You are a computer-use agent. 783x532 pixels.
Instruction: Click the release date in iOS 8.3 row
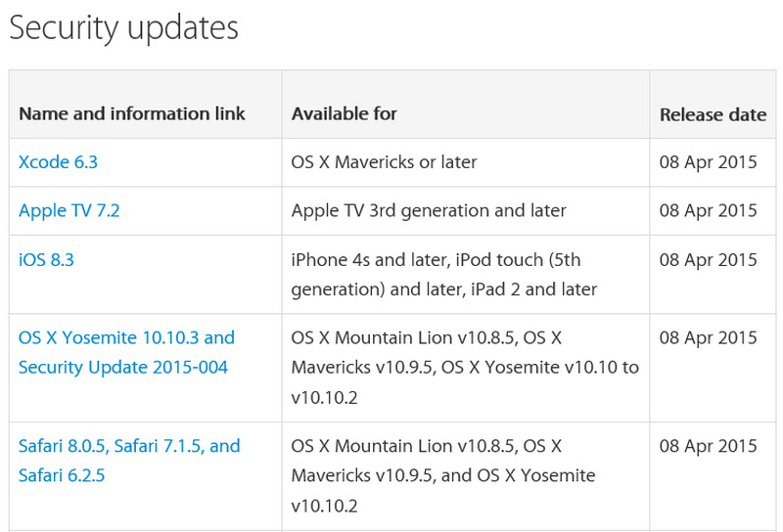coord(709,260)
